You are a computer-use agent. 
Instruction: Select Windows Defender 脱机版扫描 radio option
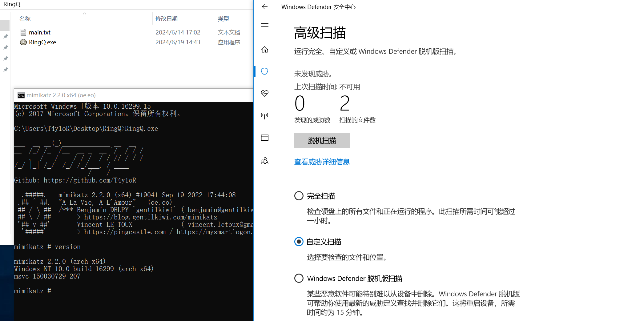[x=299, y=278]
